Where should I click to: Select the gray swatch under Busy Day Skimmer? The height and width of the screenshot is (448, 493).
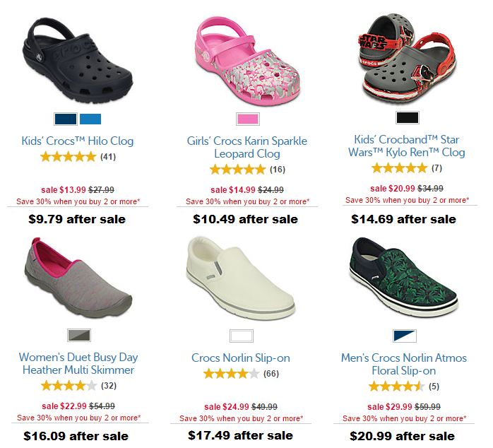click(x=79, y=336)
